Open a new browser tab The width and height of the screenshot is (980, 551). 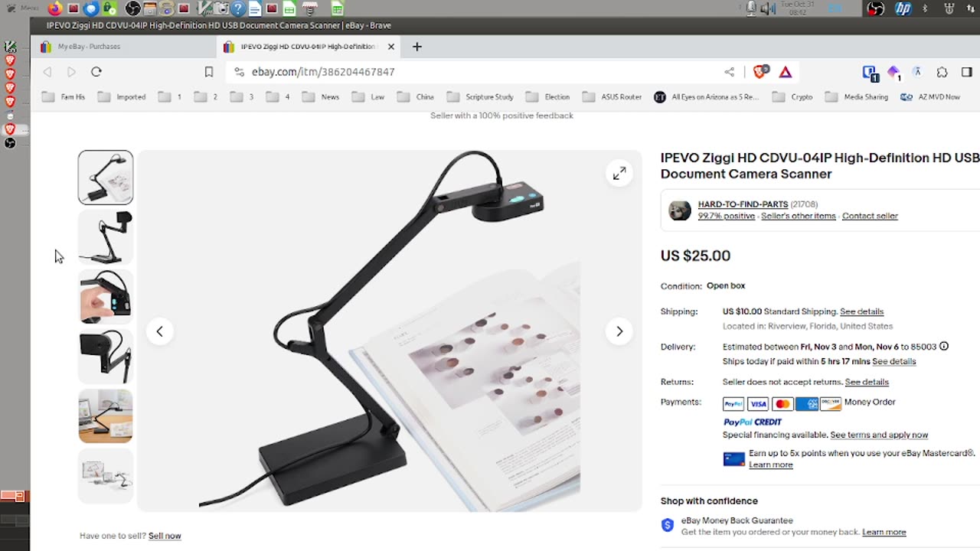[417, 47]
